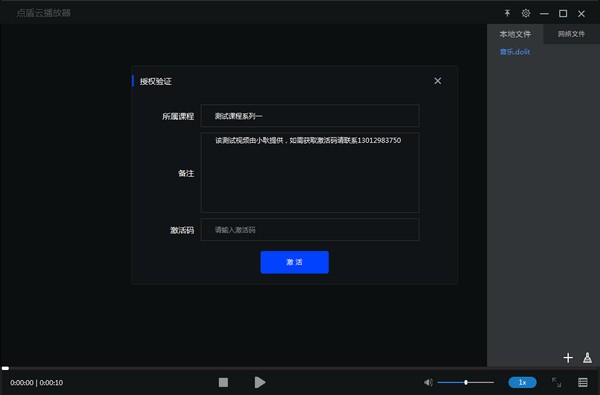600x395 pixels.
Task: Start playback with the play button
Action: [260, 382]
